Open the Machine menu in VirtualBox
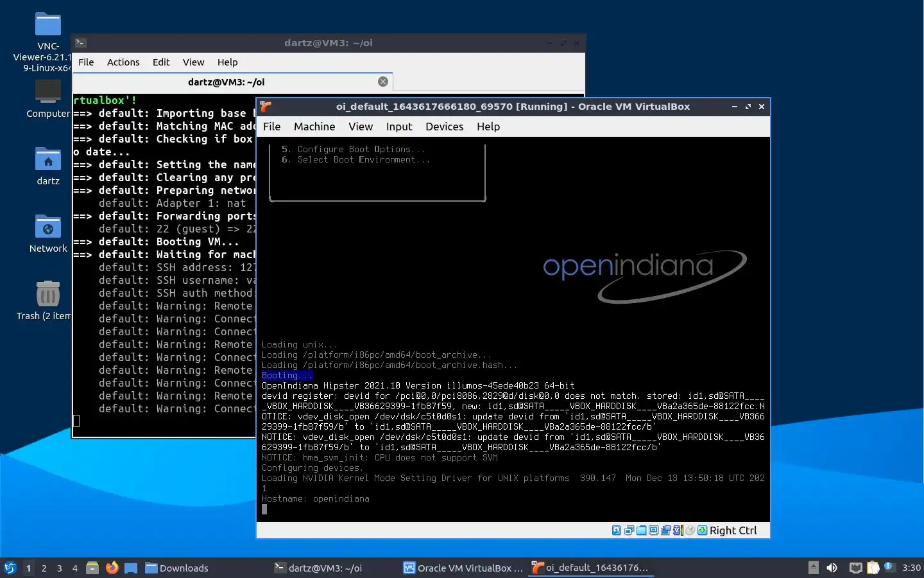 point(314,127)
